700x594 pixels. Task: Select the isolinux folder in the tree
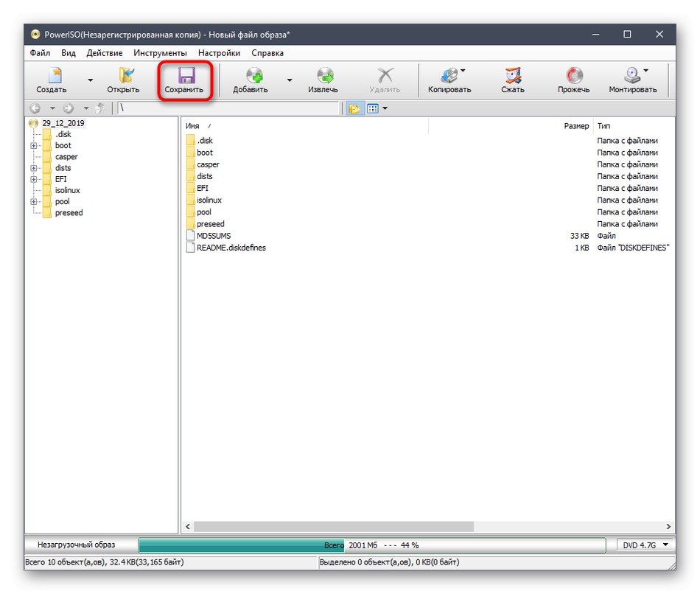(x=67, y=190)
